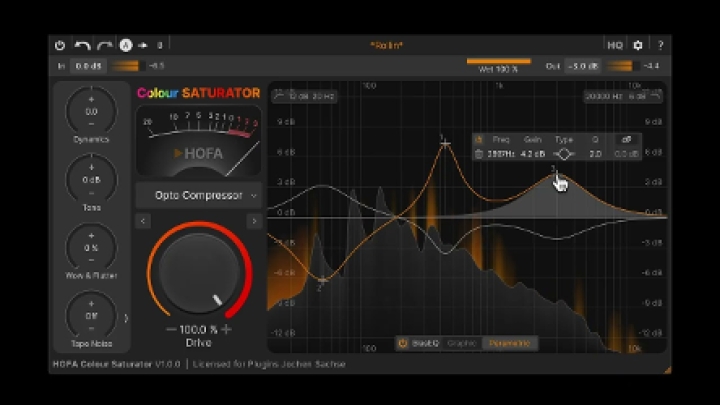Select EQ band 2 node at the dip
The width and height of the screenshot is (720, 405).
point(323,279)
